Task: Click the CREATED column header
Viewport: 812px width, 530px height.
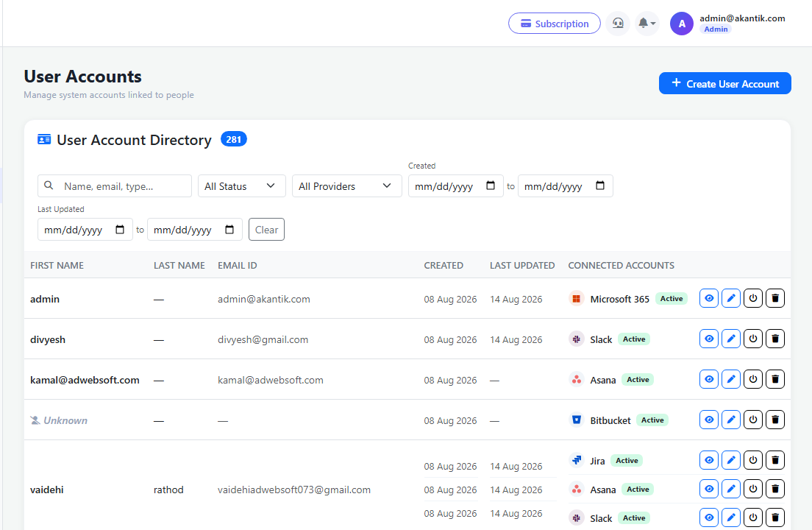Action: coord(444,265)
